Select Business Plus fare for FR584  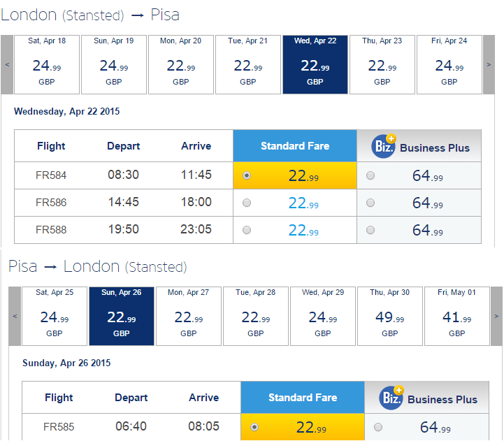coord(370,176)
